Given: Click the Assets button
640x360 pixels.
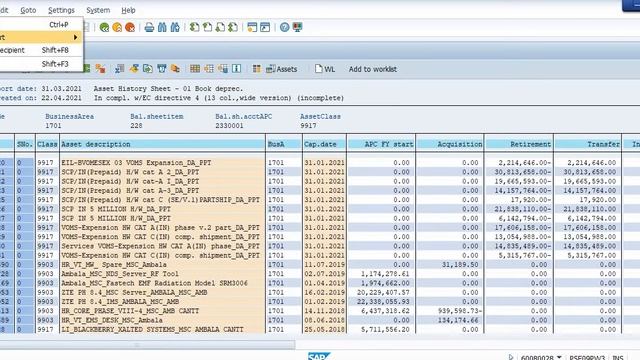Looking at the screenshot, I should click(x=282, y=69).
